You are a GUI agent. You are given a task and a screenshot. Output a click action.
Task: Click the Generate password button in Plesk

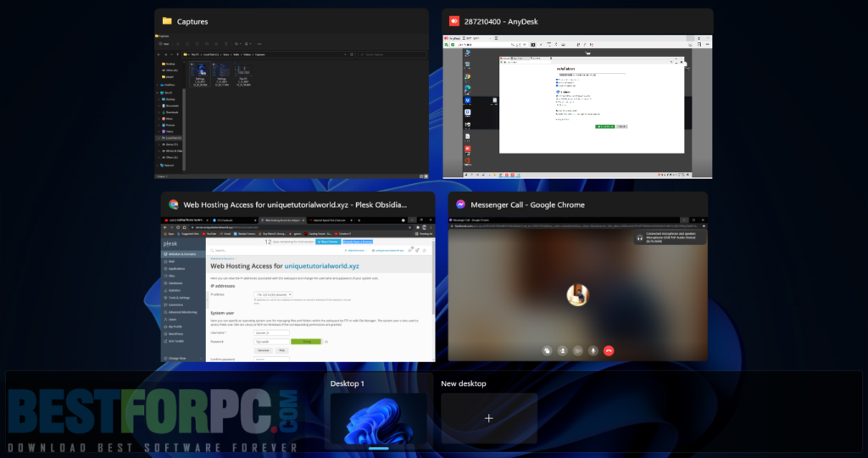click(264, 350)
